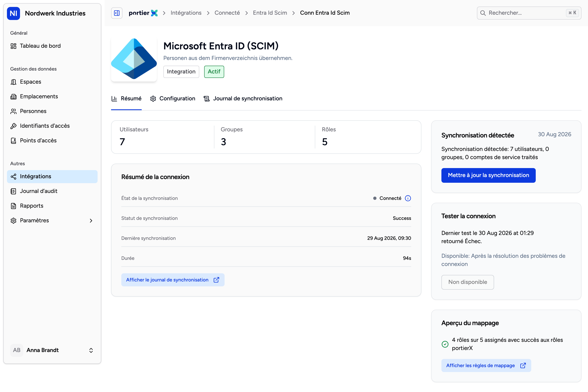This screenshot has width=588, height=392.
Task: Focus the Rechercher search field
Action: click(x=529, y=13)
